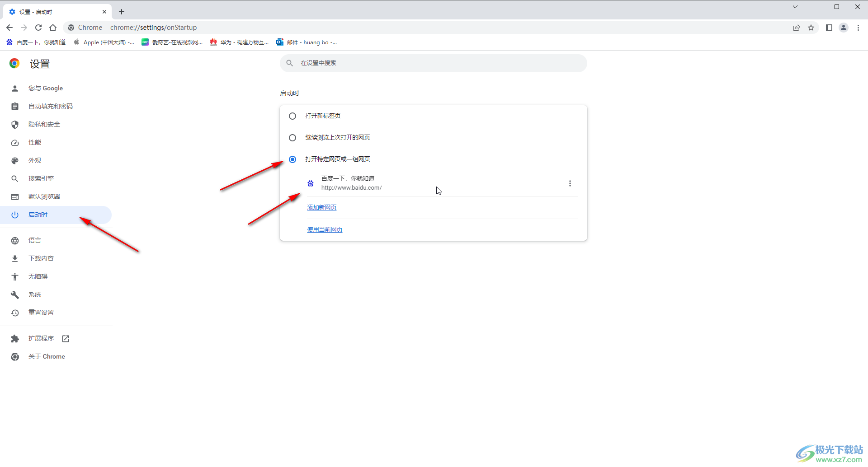Open a new tab with the plus button
The image size is (868, 467).
(x=122, y=12)
